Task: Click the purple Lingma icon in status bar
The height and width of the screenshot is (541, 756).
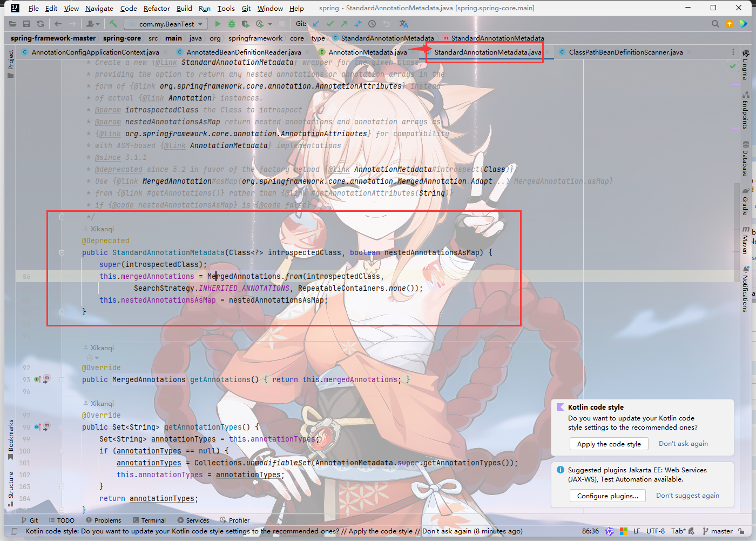Action: [610, 531]
